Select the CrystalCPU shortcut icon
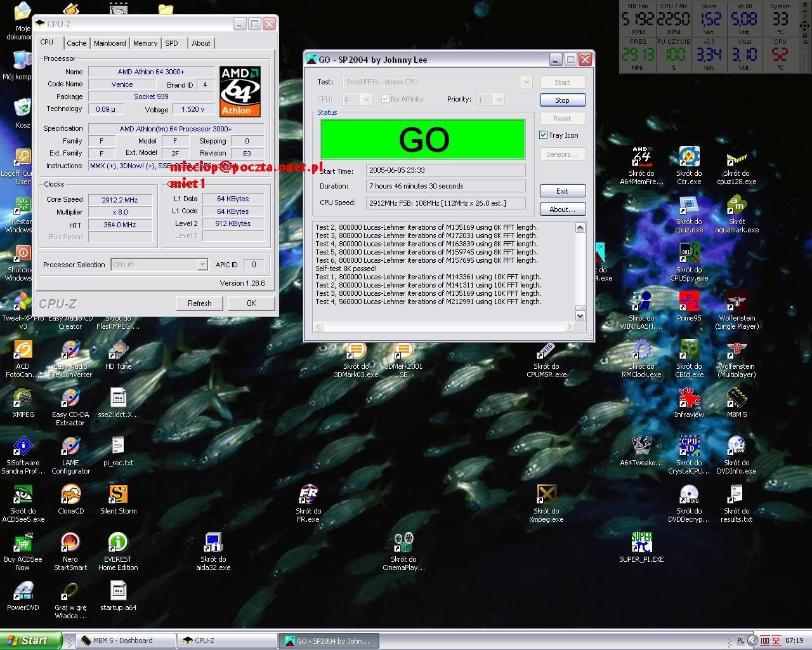 (689, 454)
